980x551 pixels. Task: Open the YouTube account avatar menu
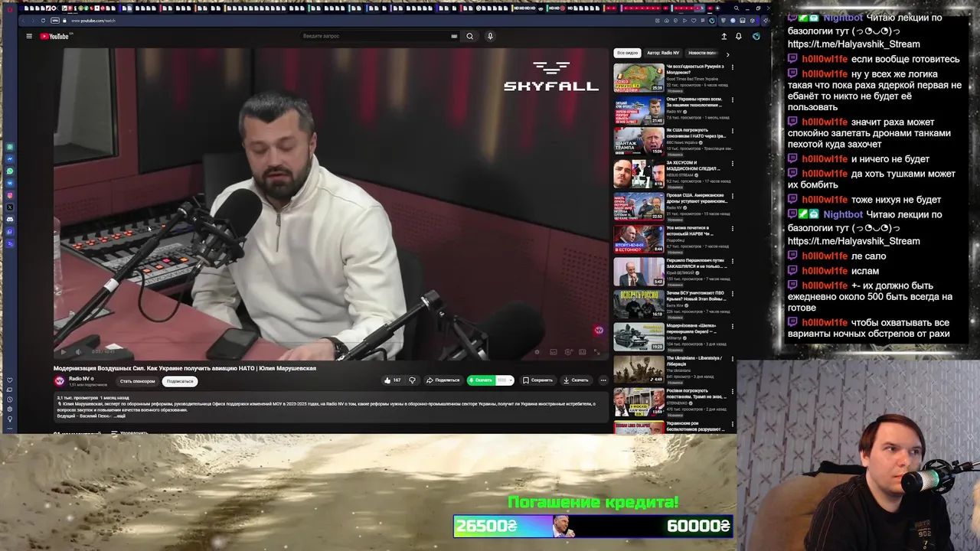pyautogui.click(x=756, y=36)
